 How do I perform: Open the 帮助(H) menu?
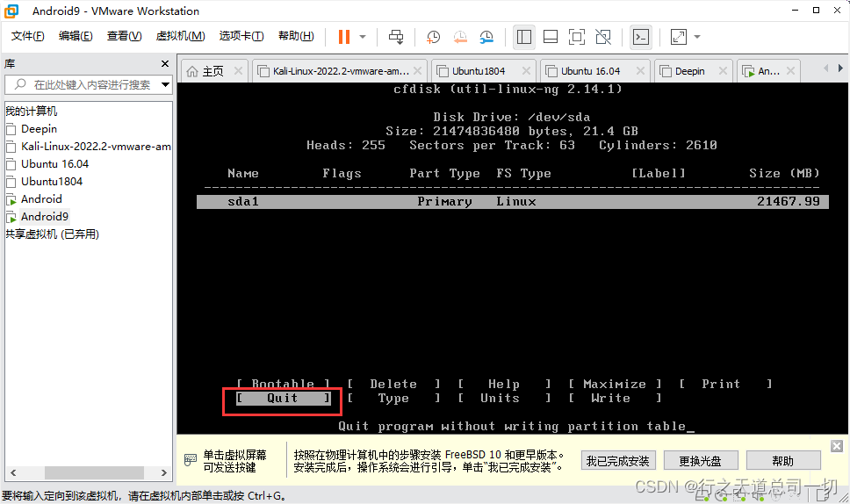point(296,36)
